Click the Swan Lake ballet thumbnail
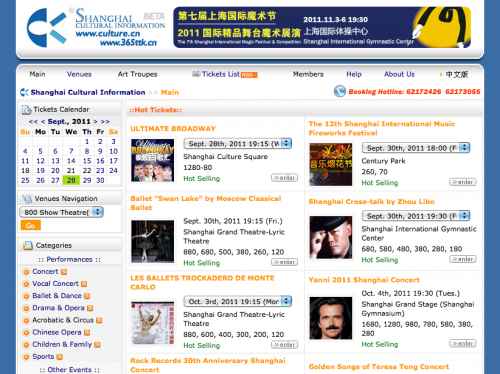This screenshot has width=500, height=374. [152, 241]
